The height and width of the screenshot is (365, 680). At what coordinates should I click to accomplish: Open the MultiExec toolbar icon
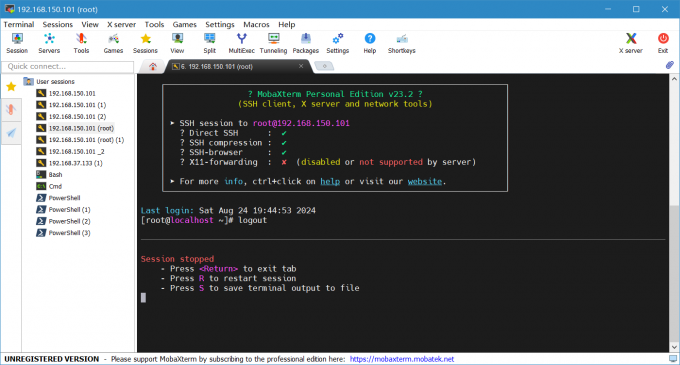tap(242, 43)
